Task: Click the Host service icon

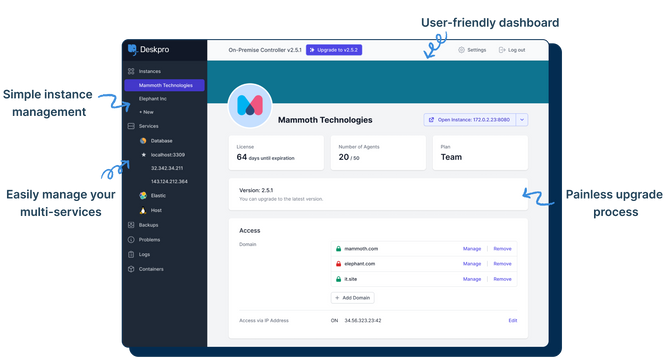Action: (x=143, y=210)
